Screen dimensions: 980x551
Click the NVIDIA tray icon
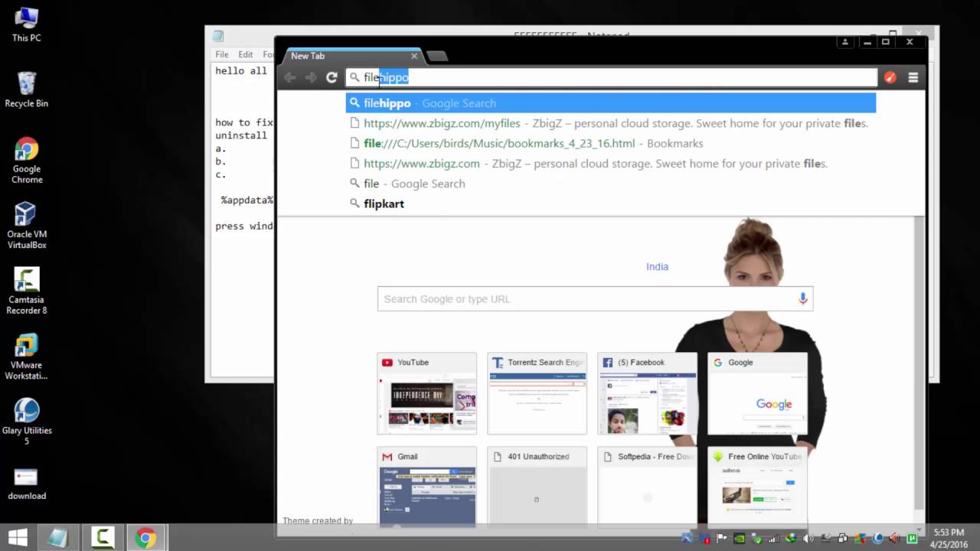pyautogui.click(x=739, y=539)
